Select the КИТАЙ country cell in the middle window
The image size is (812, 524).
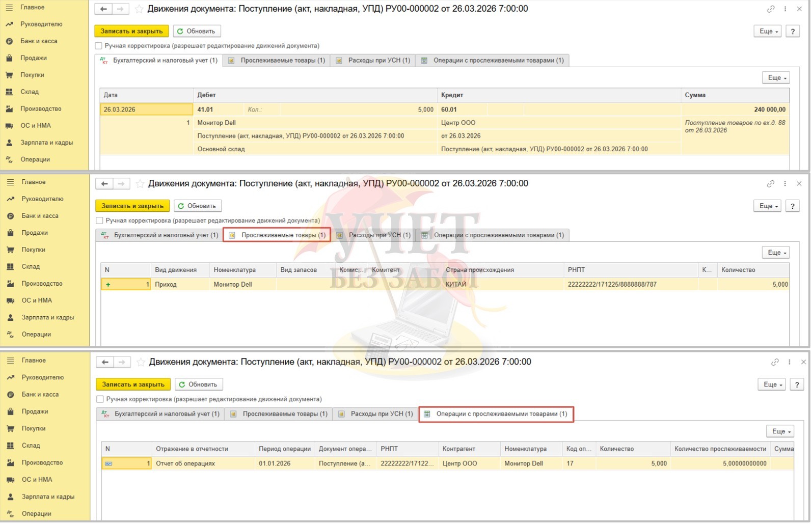502,285
